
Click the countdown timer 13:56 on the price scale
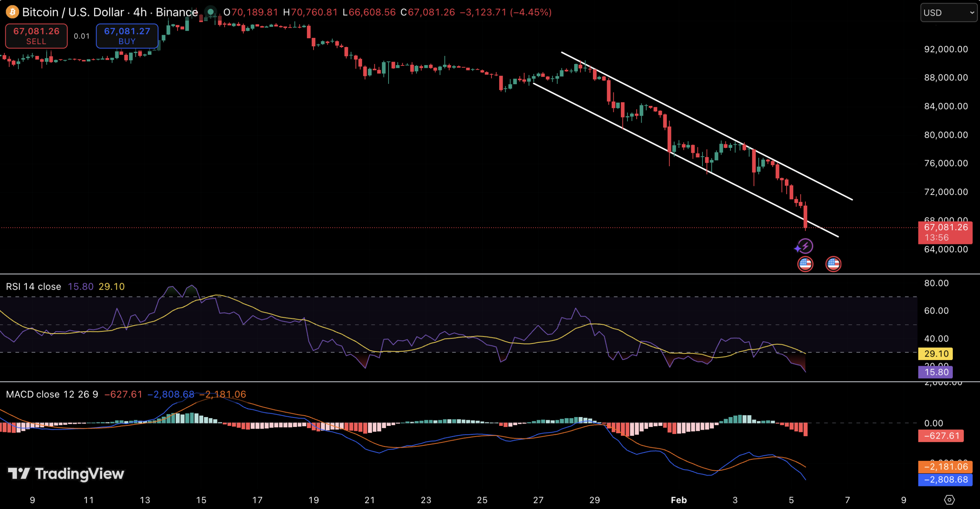point(936,237)
